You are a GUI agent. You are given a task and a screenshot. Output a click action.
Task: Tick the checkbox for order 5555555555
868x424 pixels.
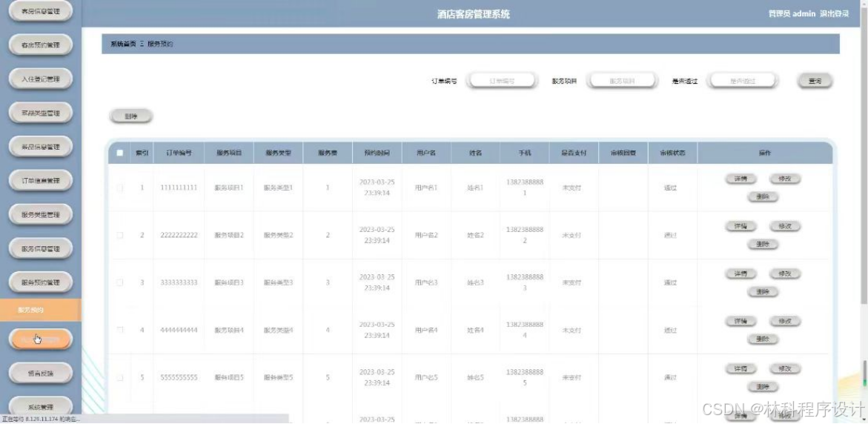[x=119, y=377]
